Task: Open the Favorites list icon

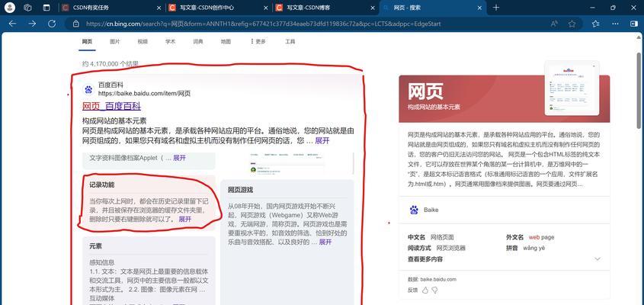Action: [x=596, y=24]
